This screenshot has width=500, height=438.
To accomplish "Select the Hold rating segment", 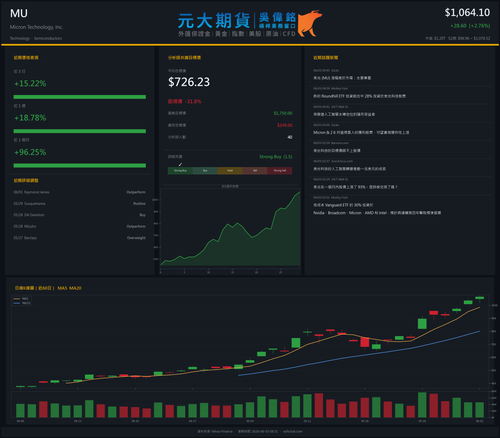I will [230, 171].
